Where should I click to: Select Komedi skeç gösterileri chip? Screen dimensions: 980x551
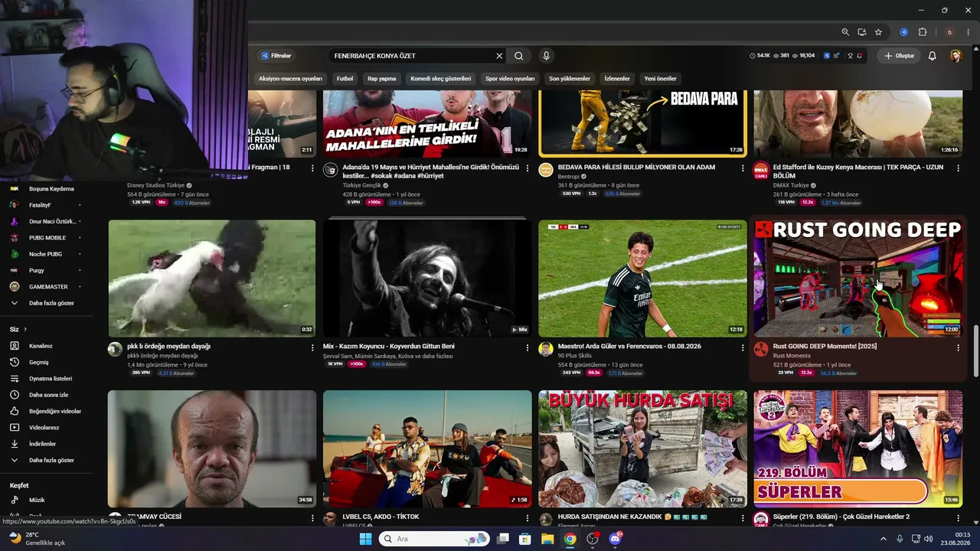tap(441, 79)
